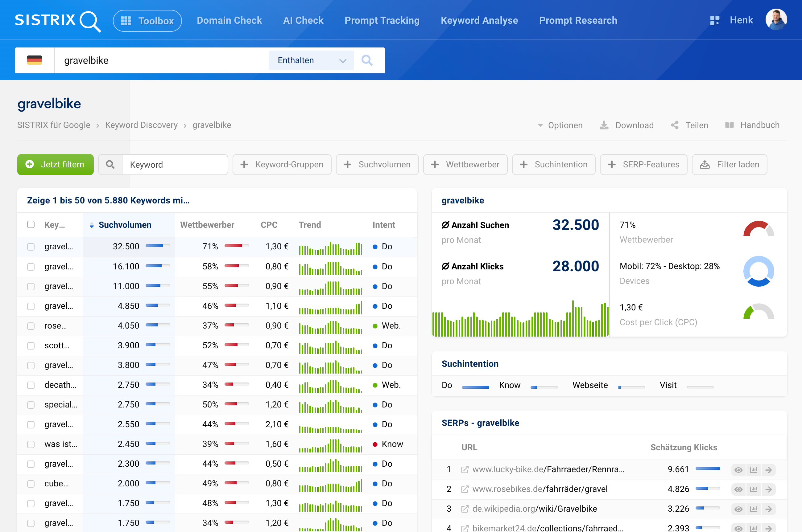This screenshot has height=532, width=802.
Task: Expand the Keyword-Gruppen filter
Action: coord(282,165)
